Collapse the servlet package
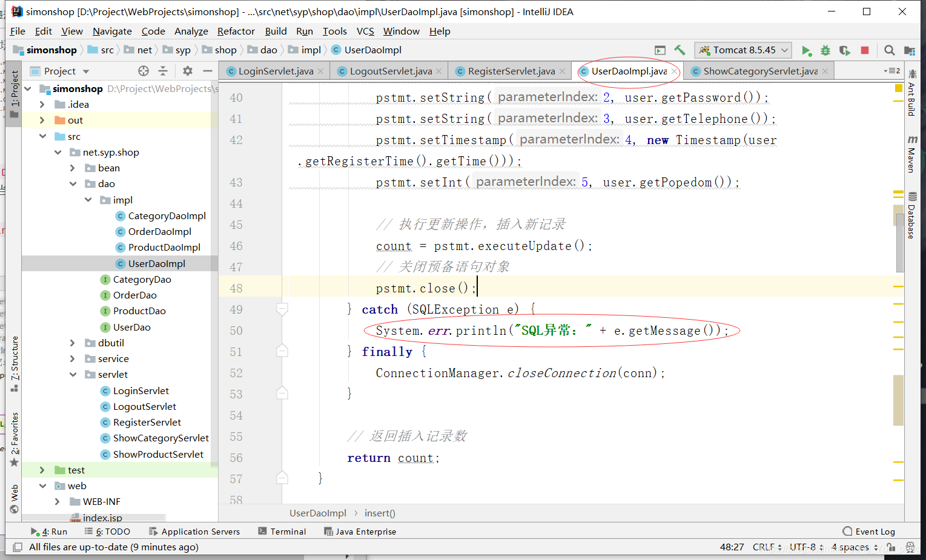This screenshot has height=560, width=926. [x=73, y=374]
